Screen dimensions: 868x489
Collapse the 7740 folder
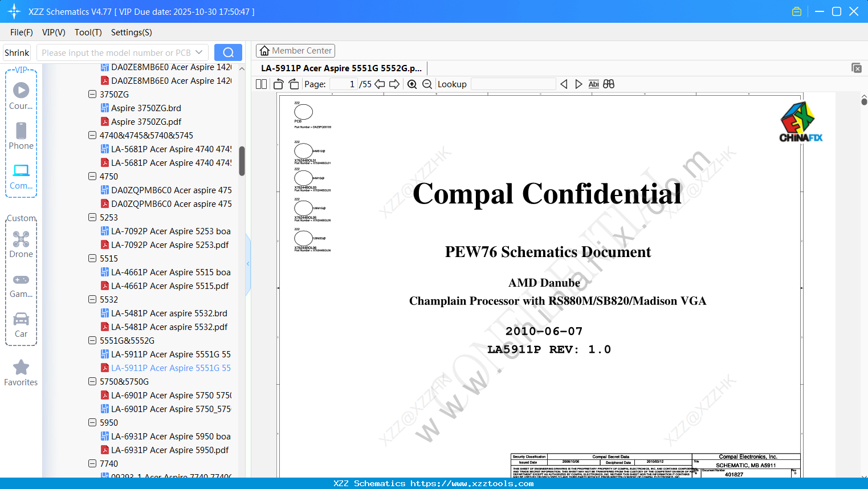[92, 463]
